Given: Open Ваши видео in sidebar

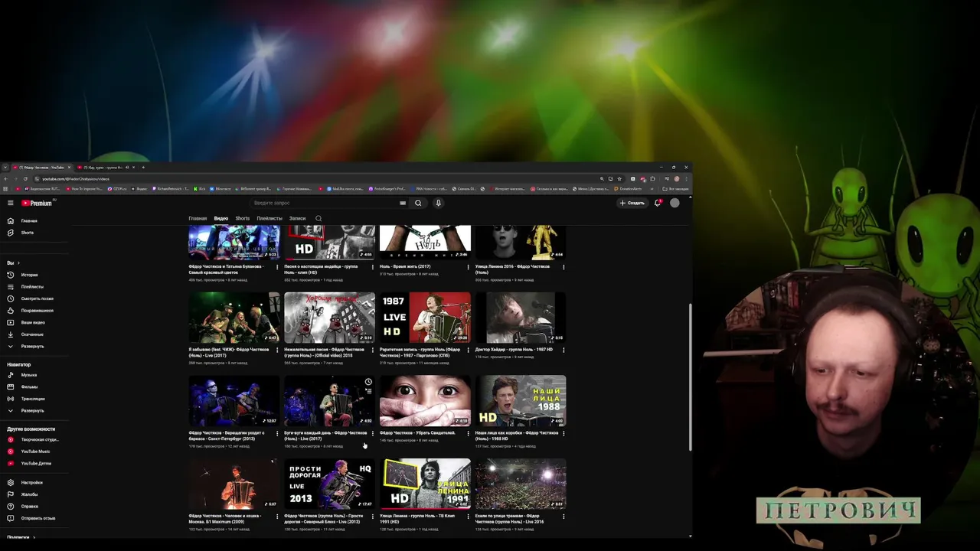Looking at the screenshot, I should (33, 322).
